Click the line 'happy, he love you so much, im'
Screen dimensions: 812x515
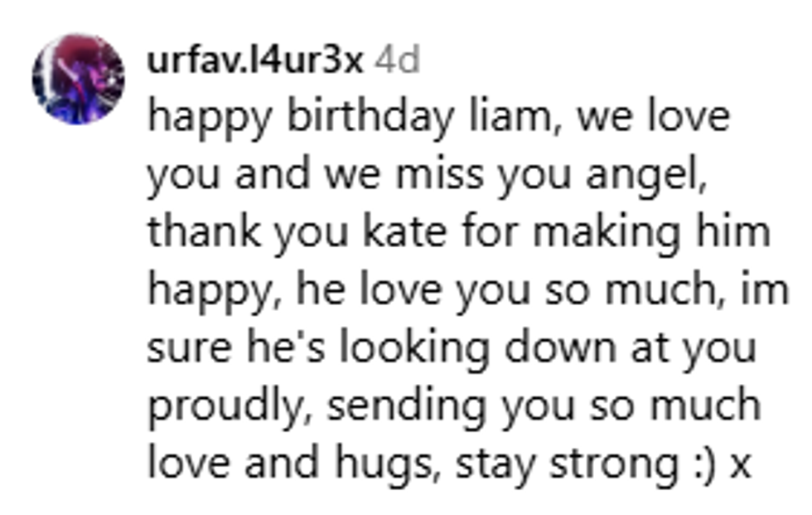pyautogui.click(x=468, y=291)
